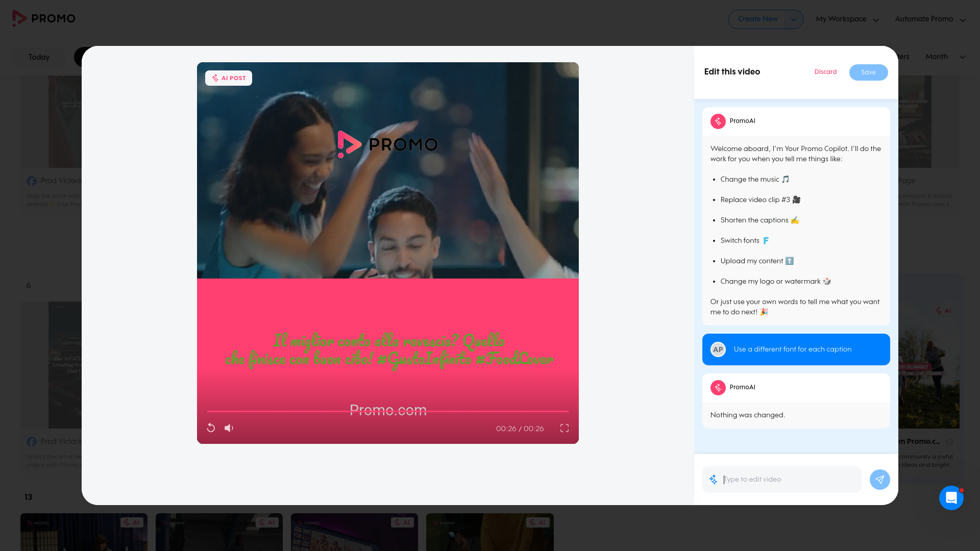Open the My Workspace dropdown

(846, 19)
